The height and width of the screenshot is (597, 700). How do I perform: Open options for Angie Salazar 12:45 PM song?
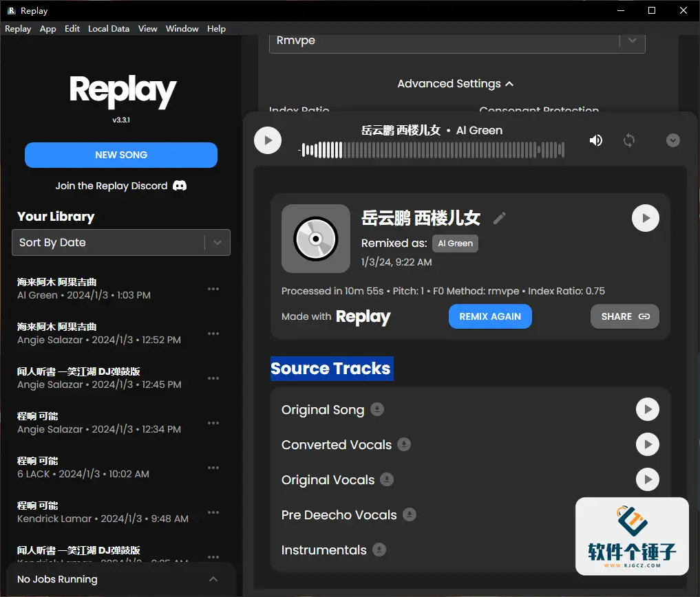click(213, 378)
